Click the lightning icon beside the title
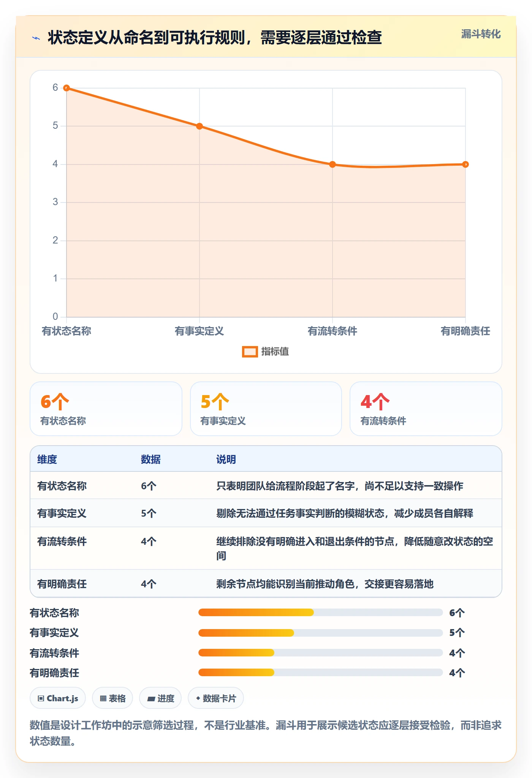Viewport: 532px width, 778px height. [x=36, y=38]
